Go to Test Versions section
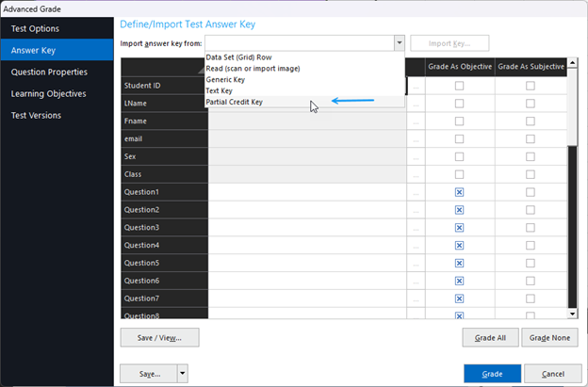Image resolution: width=588 pixels, height=387 pixels. coord(36,115)
